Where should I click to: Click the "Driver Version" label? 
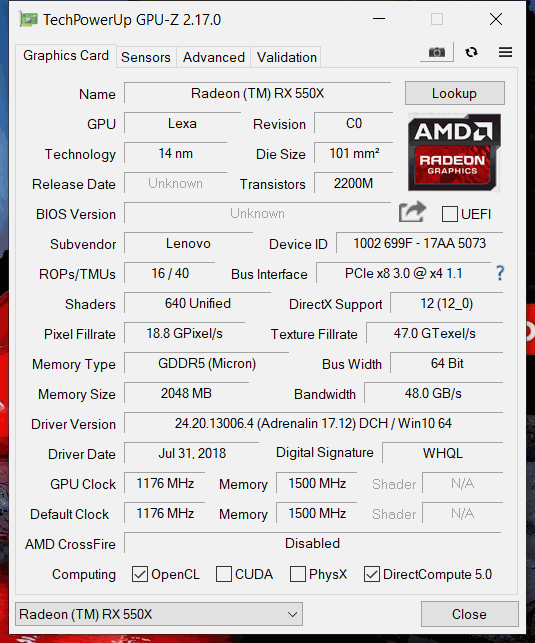pos(73,424)
